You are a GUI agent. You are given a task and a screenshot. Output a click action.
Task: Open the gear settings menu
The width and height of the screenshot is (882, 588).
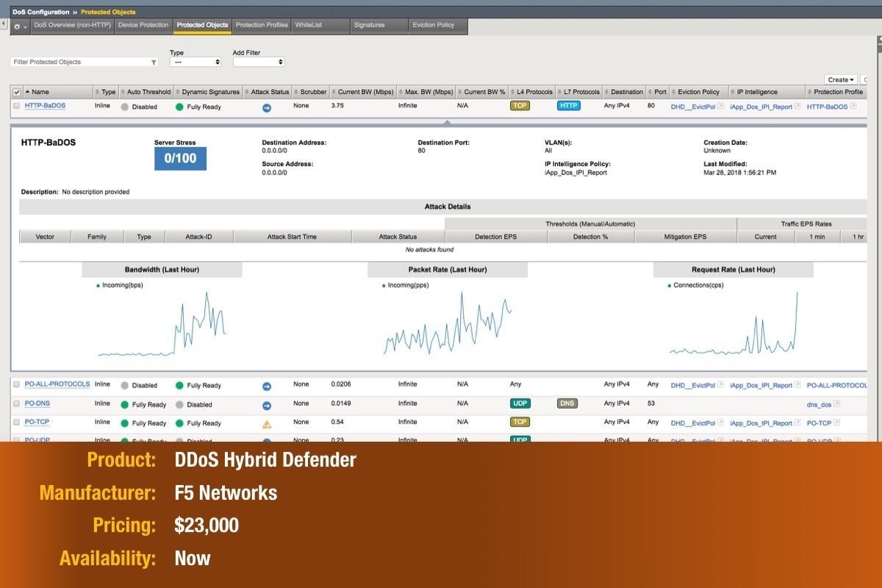coord(19,26)
